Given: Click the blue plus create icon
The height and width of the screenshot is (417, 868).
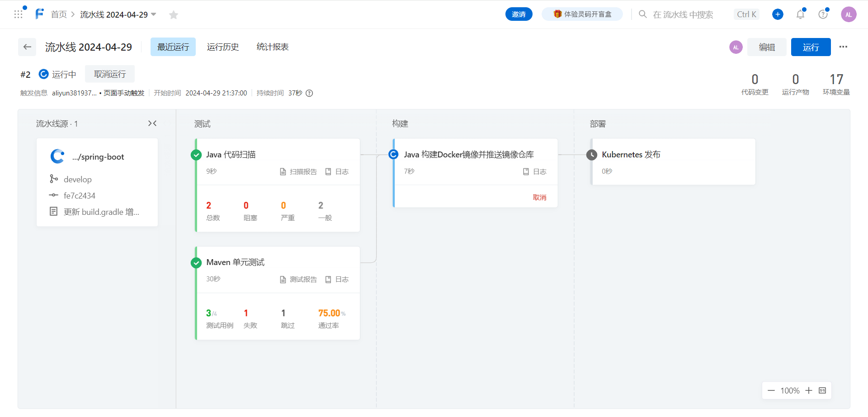Looking at the screenshot, I should click(x=778, y=14).
